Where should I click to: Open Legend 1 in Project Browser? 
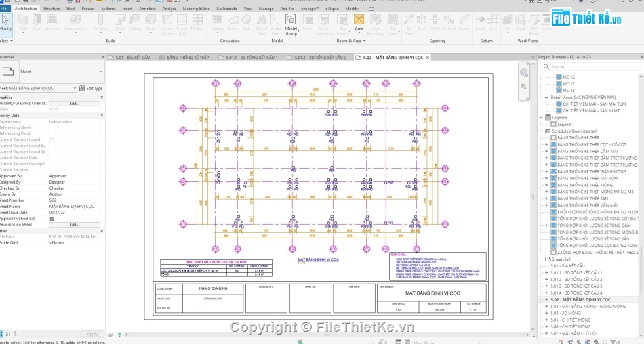565,125
